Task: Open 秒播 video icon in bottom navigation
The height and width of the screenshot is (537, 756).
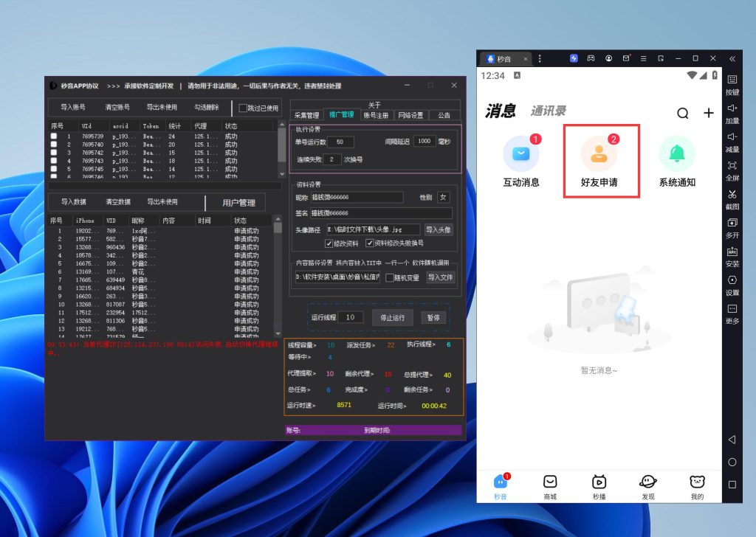Action: (x=599, y=482)
